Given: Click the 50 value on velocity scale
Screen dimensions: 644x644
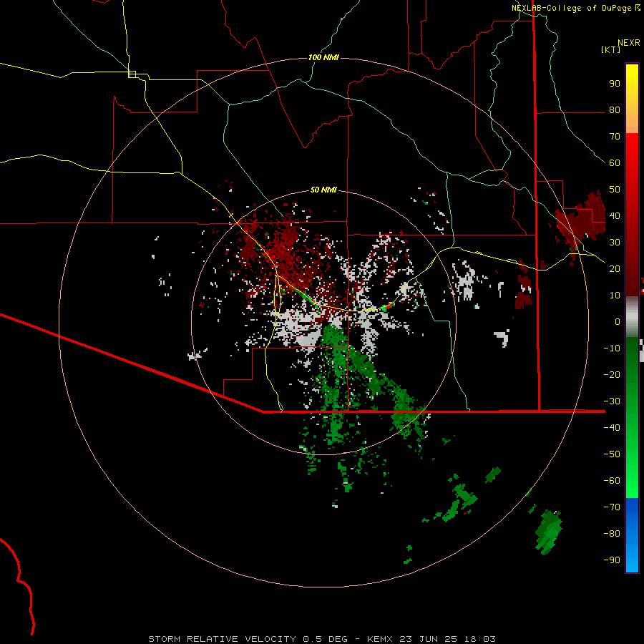Looking at the screenshot, I should pyautogui.click(x=615, y=190).
